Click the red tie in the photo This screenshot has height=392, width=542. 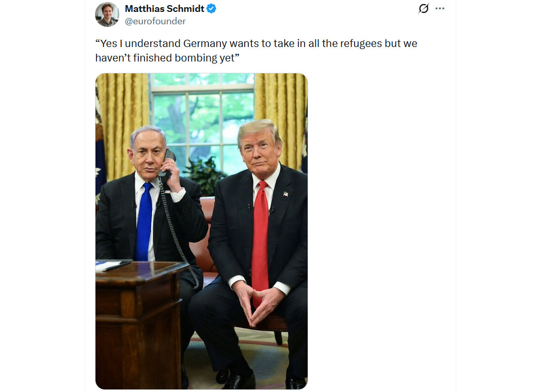point(260,242)
